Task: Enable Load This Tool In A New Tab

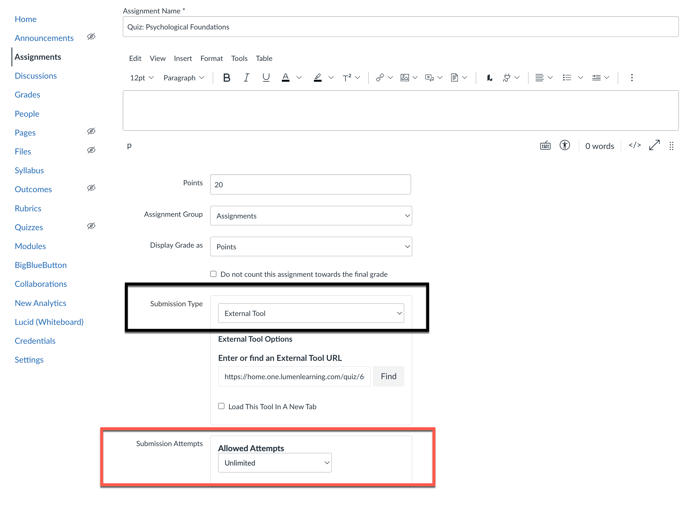Action: [x=222, y=406]
